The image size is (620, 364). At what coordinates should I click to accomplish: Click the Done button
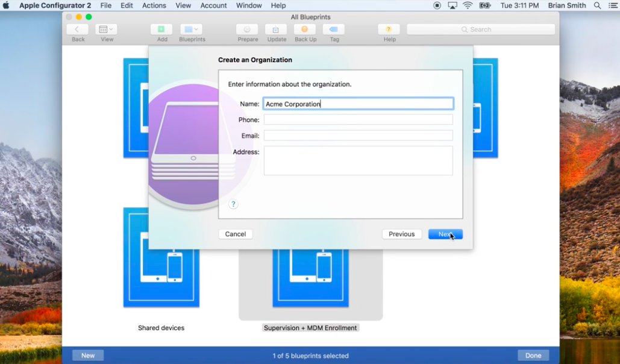click(x=533, y=356)
